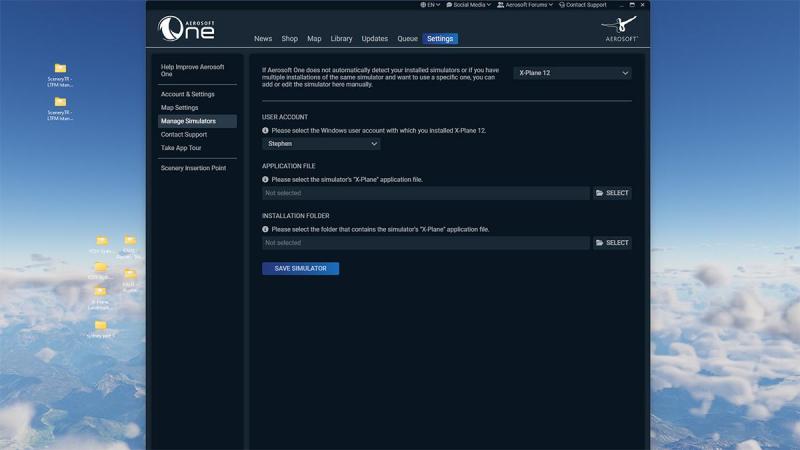Click the Aerosoft One logo

coord(186,29)
